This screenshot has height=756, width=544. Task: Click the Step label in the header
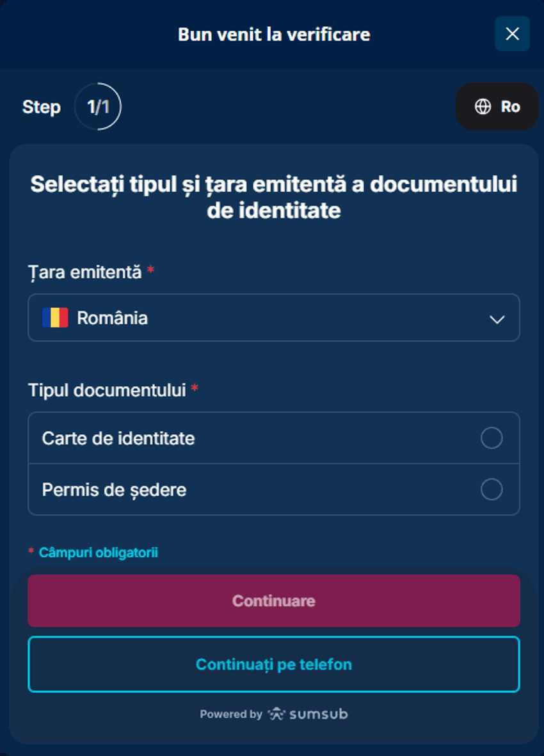[x=41, y=107]
